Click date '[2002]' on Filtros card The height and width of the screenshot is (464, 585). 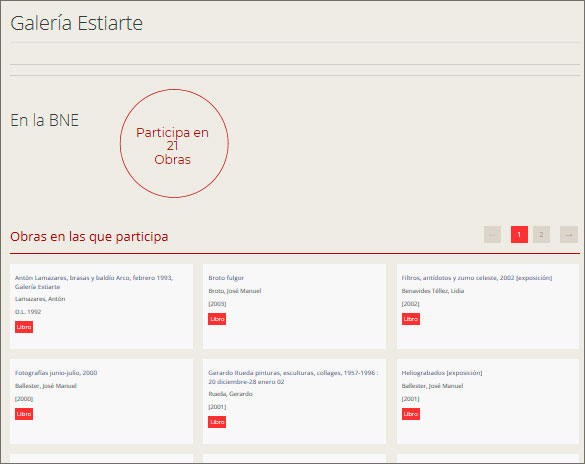click(410, 304)
